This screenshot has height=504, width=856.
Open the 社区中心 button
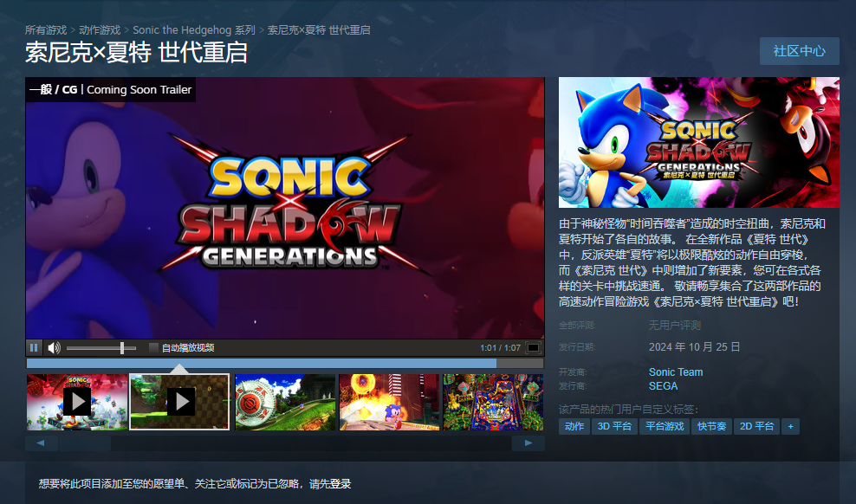click(799, 51)
